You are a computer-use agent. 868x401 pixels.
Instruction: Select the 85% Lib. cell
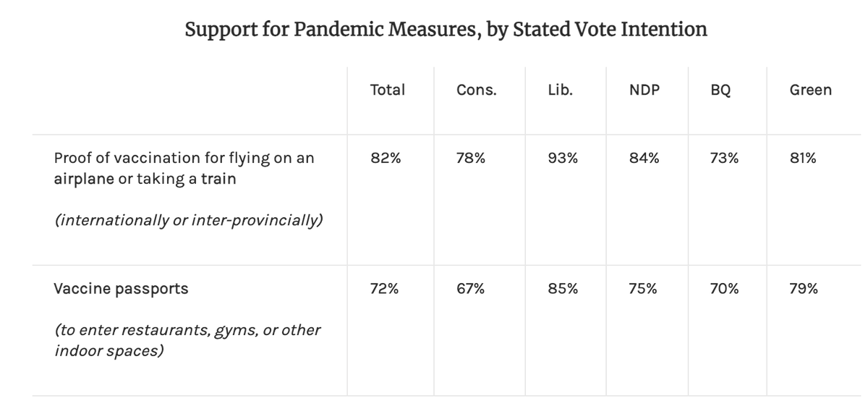563,289
